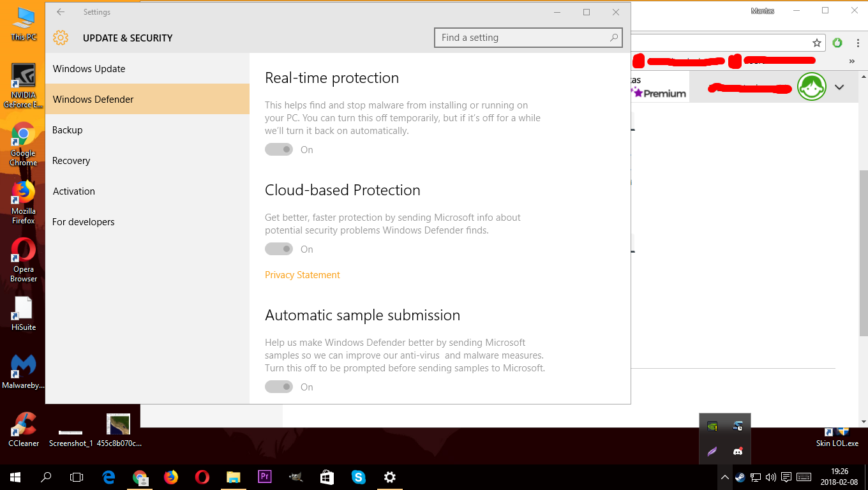Open 455c8b070c image file on desktop
Screen dimensions: 868x490
pos(119,431)
